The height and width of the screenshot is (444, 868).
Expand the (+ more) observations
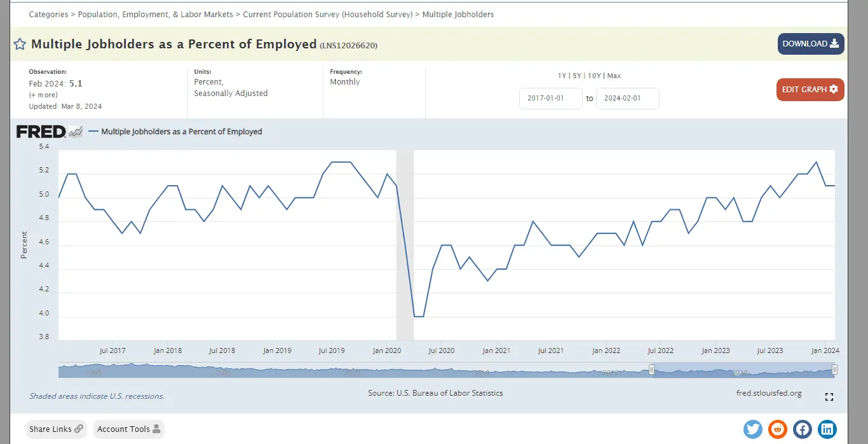coord(43,95)
